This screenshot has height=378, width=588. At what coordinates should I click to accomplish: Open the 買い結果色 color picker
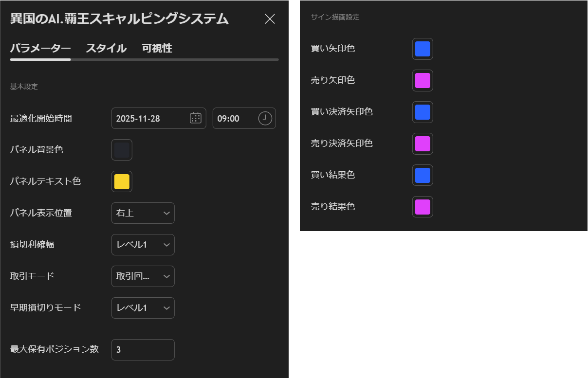coord(422,175)
